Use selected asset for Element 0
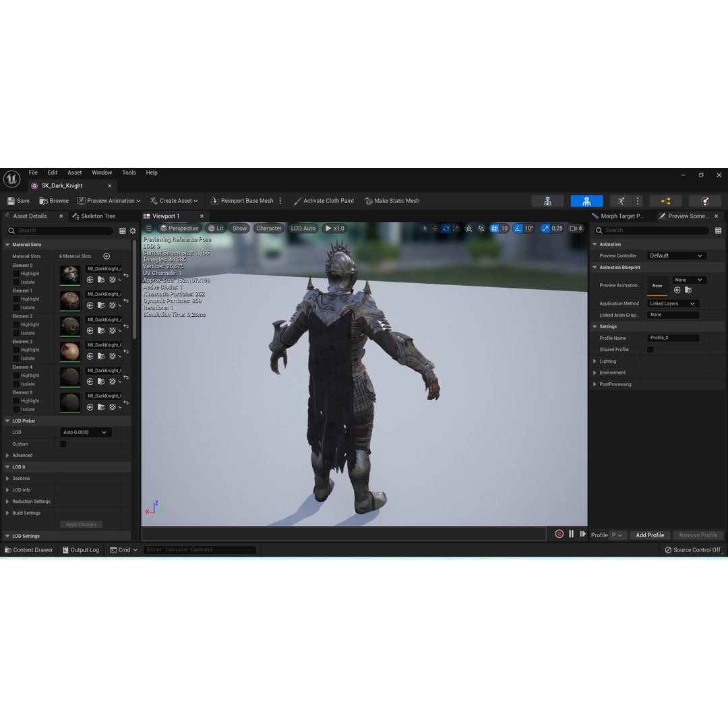The image size is (728, 728). point(90,280)
